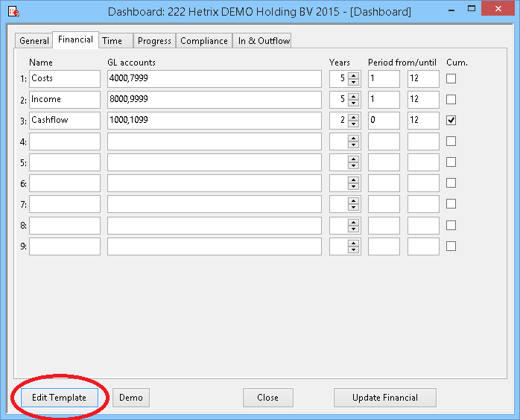Open the In & Outflow tab
Screen dimensions: 520x420
[262, 41]
